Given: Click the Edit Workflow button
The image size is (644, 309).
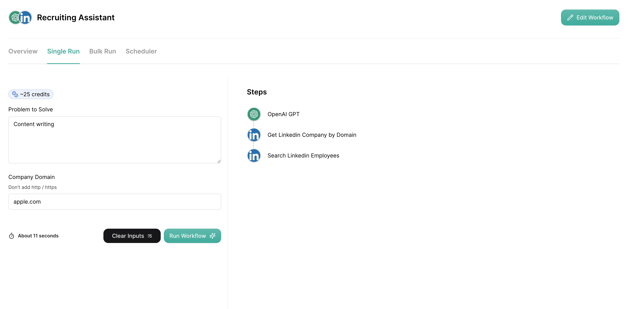Looking at the screenshot, I should point(590,17).
